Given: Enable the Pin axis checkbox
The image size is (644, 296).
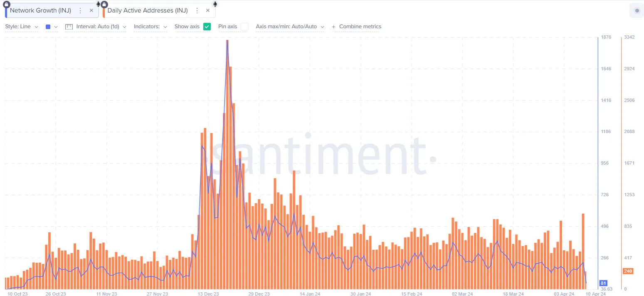Looking at the screenshot, I should 244,27.
